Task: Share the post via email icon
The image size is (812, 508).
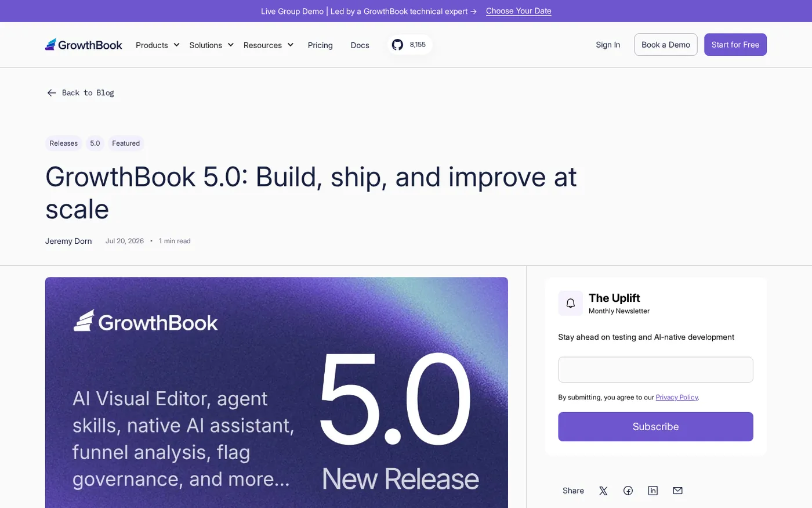Action: (677, 491)
